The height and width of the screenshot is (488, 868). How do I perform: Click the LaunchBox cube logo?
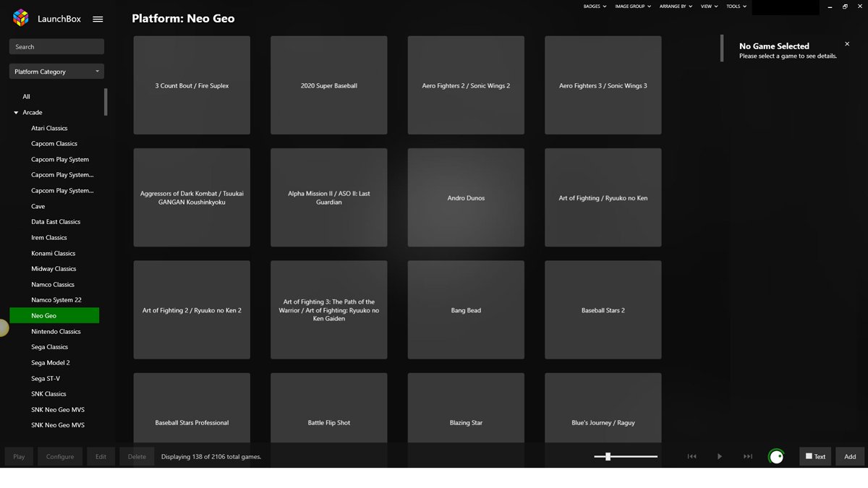point(21,18)
